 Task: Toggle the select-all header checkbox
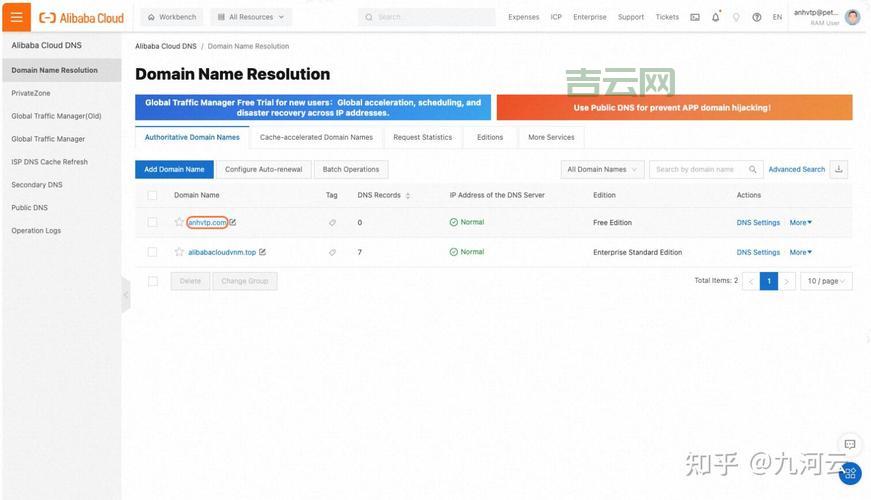point(153,195)
